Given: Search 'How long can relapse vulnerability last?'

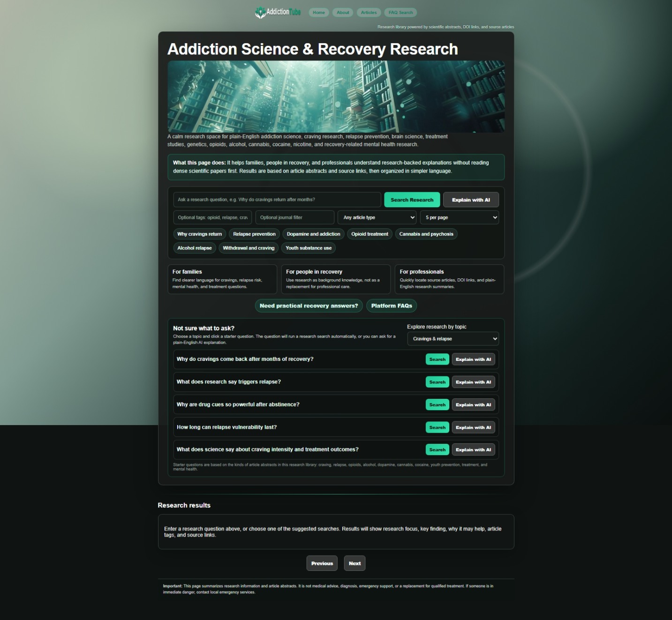Looking at the screenshot, I should click(x=438, y=427).
